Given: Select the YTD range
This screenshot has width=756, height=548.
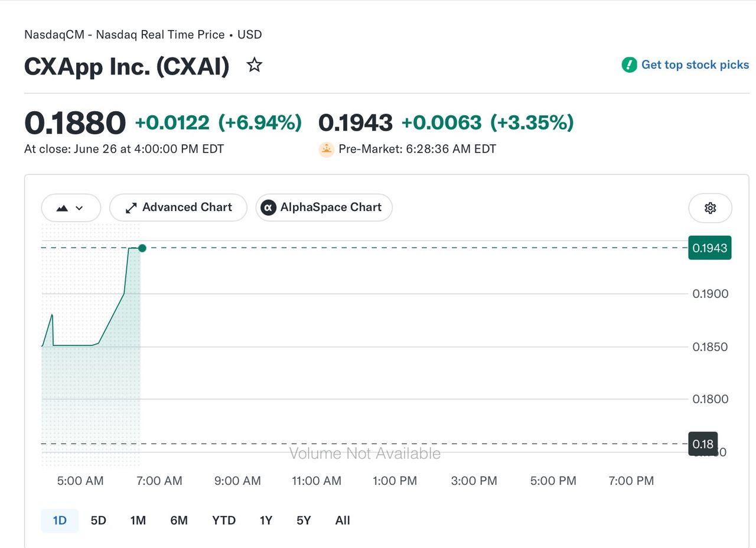Looking at the screenshot, I should (x=224, y=521).
